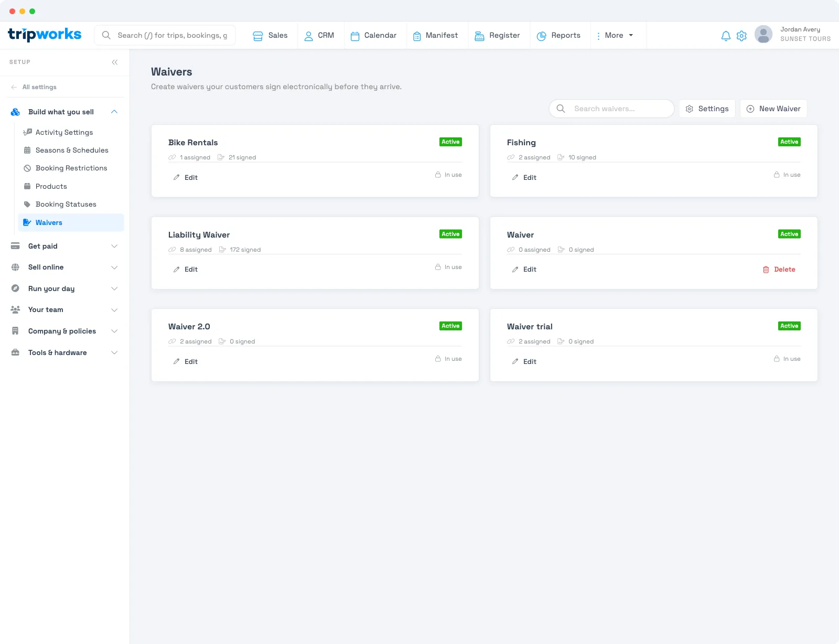Edit the Liability Waiver
This screenshot has width=839, height=644.
tap(186, 270)
